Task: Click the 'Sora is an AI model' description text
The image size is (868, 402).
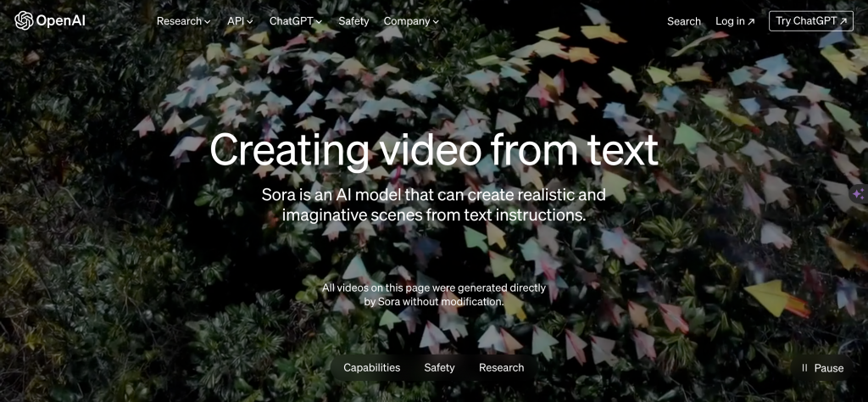Action: [x=433, y=205]
